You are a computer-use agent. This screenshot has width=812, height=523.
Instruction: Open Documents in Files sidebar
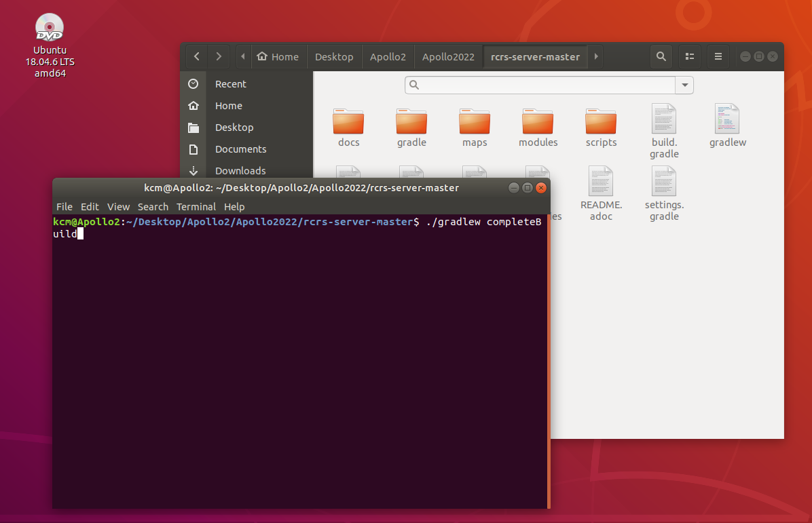click(246, 149)
